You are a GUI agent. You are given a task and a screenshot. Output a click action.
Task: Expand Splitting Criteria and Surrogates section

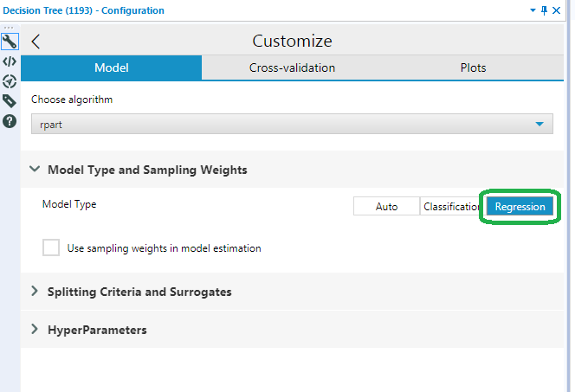(35, 292)
